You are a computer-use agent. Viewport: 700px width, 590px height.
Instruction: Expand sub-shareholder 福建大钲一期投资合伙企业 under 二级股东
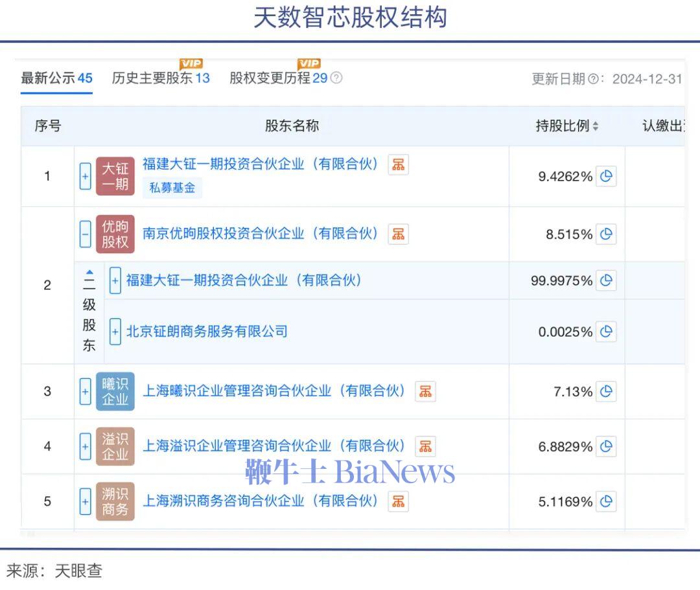pyautogui.click(x=115, y=280)
